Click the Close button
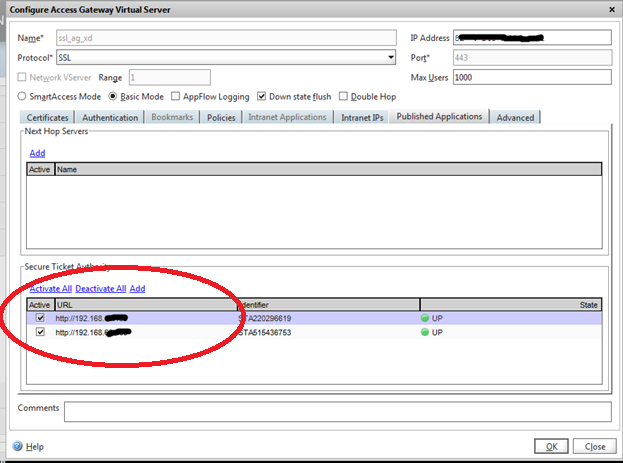The height and width of the screenshot is (463, 623). [x=595, y=446]
